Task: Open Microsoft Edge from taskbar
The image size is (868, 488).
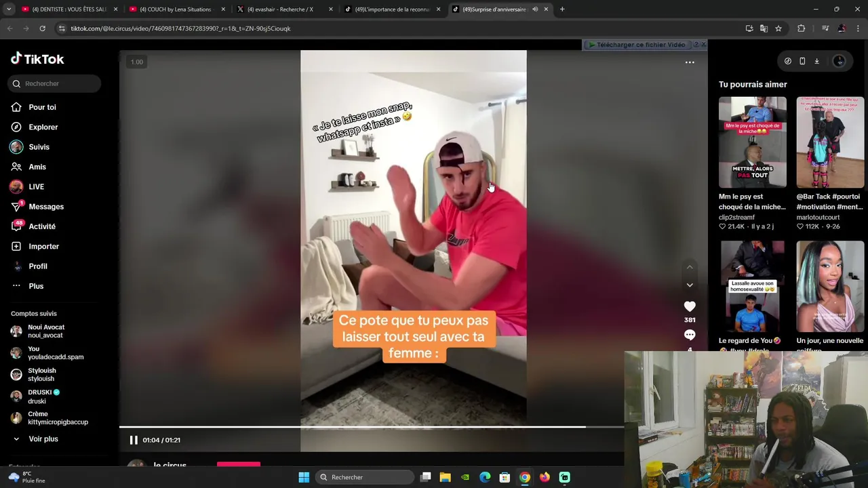Action: coord(485,477)
